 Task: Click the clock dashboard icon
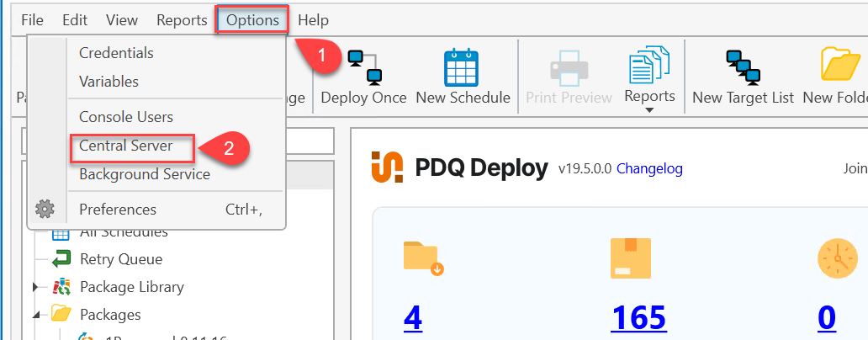pos(838,258)
